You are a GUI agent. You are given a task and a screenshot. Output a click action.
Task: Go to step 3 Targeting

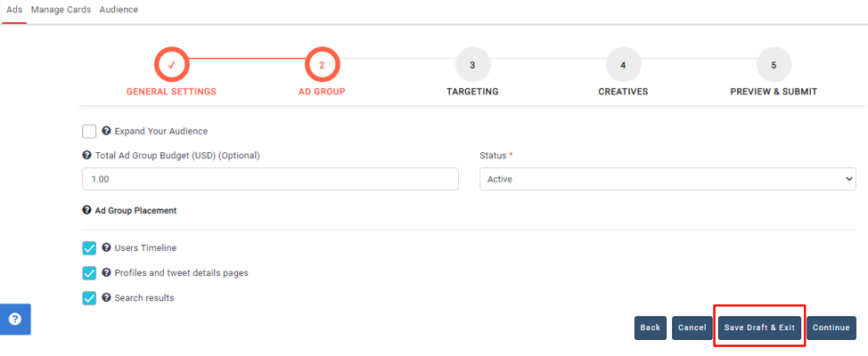tap(472, 65)
